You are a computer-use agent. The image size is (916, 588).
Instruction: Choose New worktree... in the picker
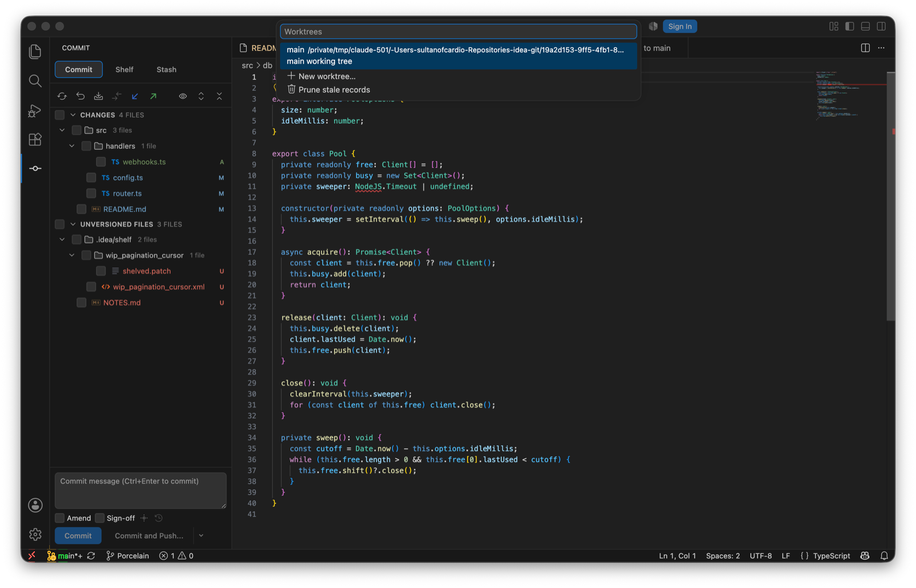(x=459, y=76)
